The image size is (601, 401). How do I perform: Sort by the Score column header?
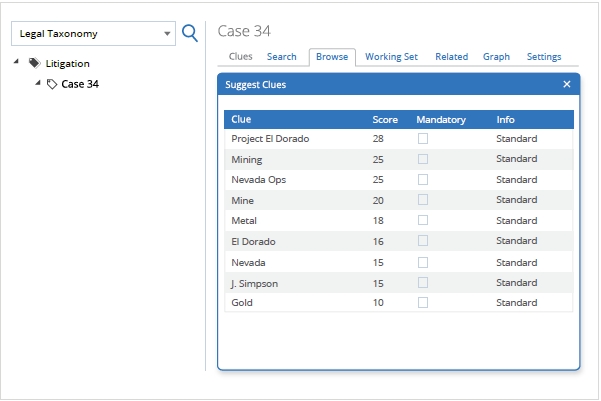tap(385, 120)
